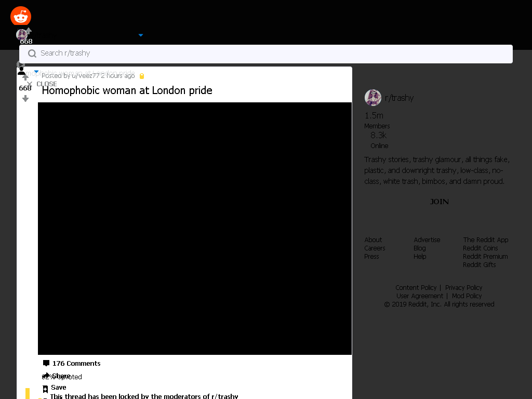This screenshot has height=399, width=532.
Task: Click the thread locked notice text
Action: pos(144,396)
